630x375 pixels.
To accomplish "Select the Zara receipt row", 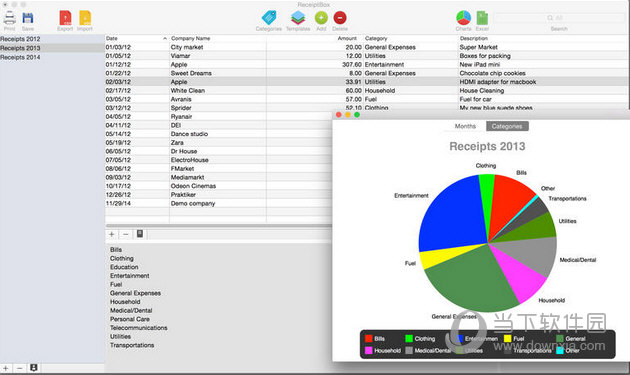I will pyautogui.click(x=219, y=143).
